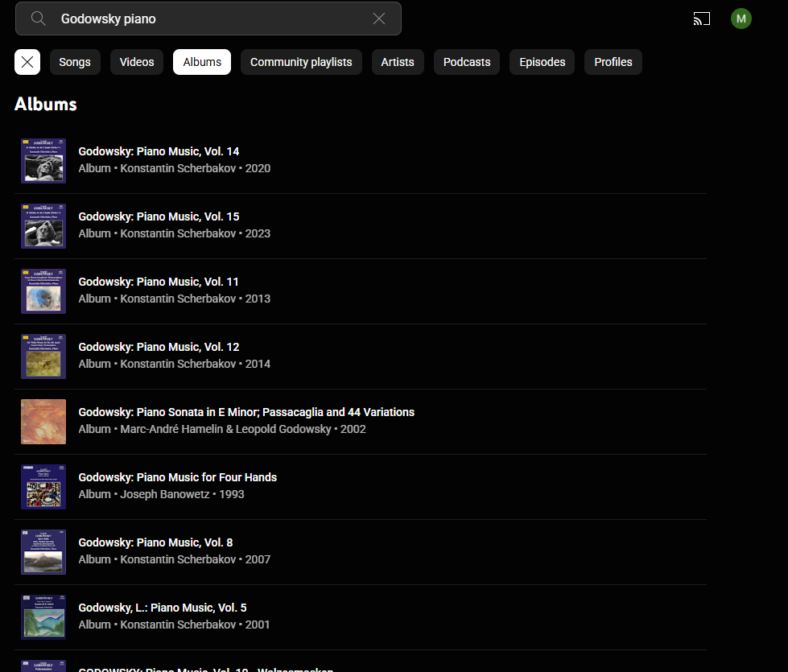Filter results by Videos

point(137,62)
